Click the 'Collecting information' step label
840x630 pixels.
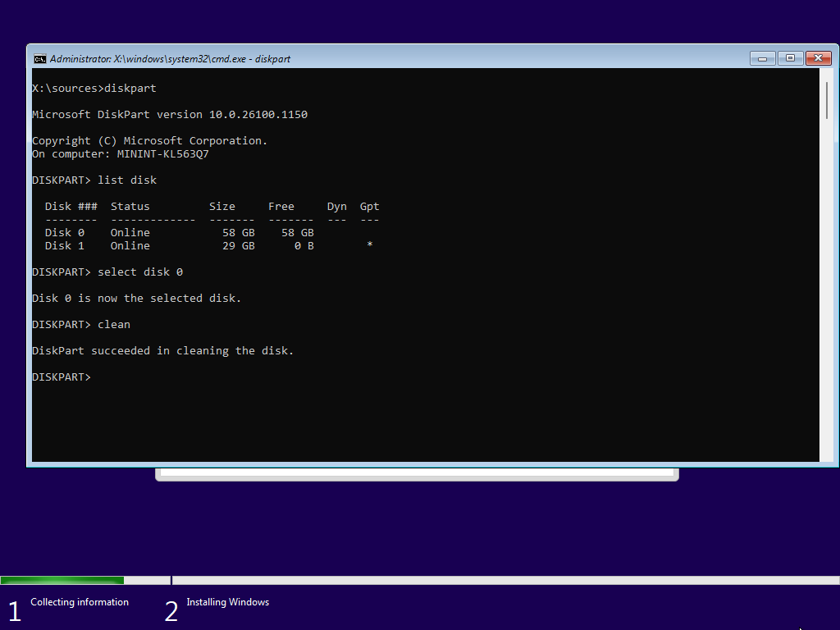[80, 602]
